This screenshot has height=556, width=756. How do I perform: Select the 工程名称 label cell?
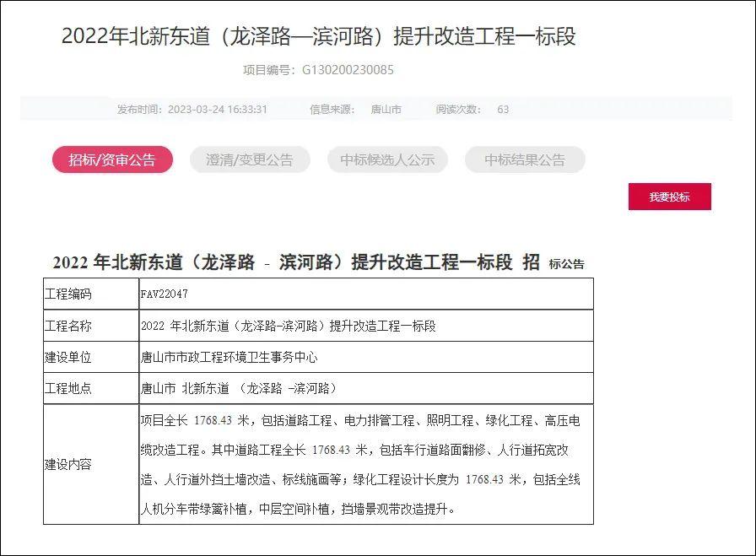[68, 326]
